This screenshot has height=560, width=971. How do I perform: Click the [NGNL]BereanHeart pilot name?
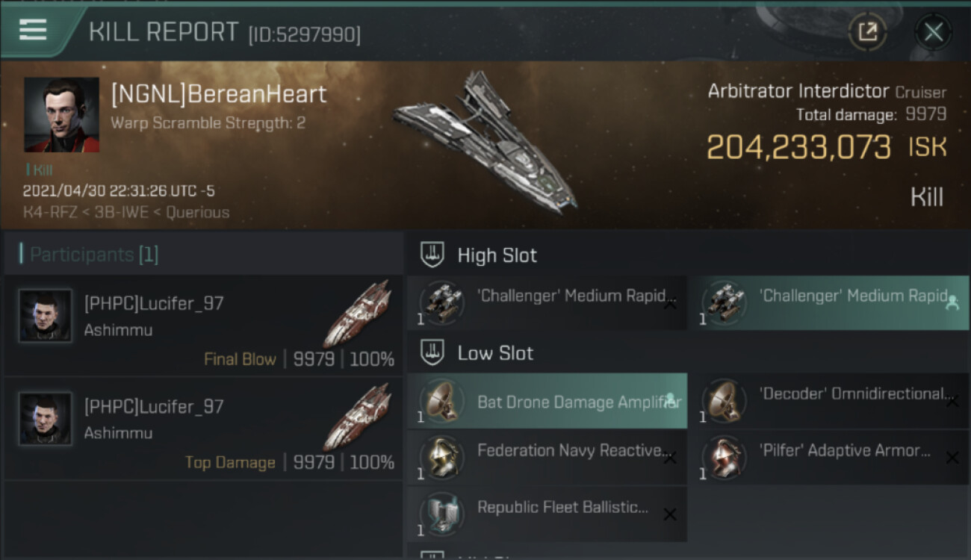click(219, 94)
